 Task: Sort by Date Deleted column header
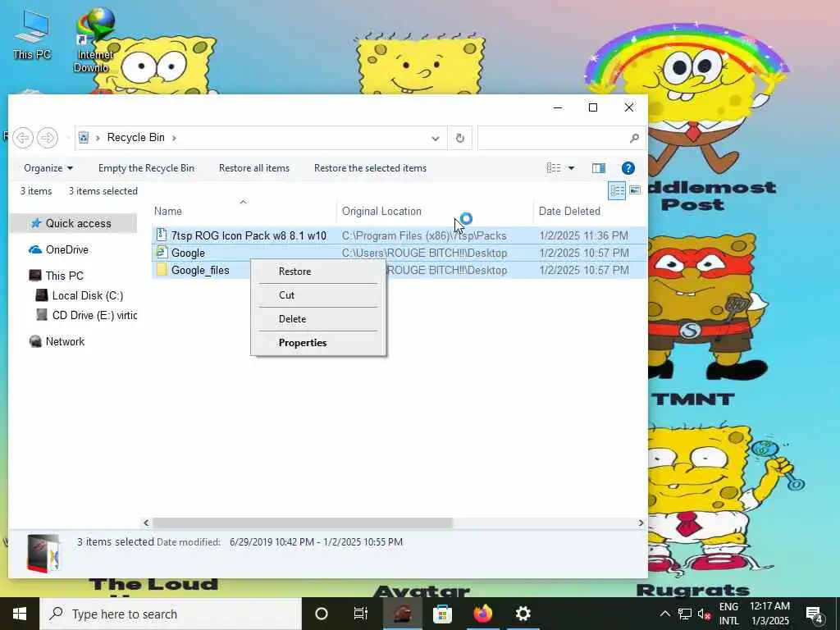pyautogui.click(x=590, y=211)
